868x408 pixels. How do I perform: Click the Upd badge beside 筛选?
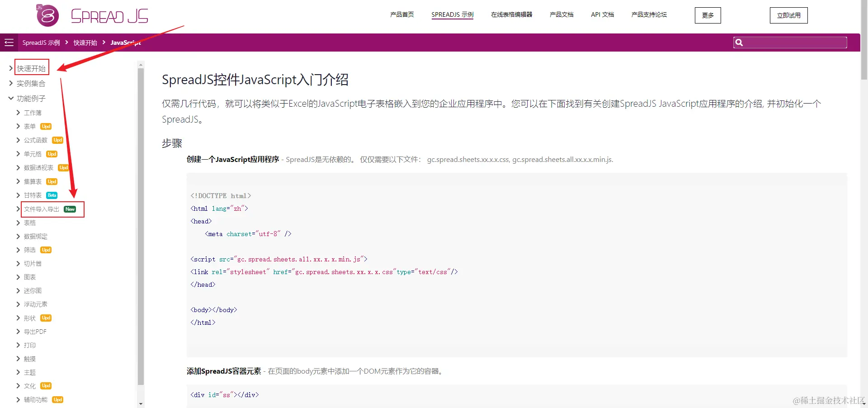[x=46, y=250]
